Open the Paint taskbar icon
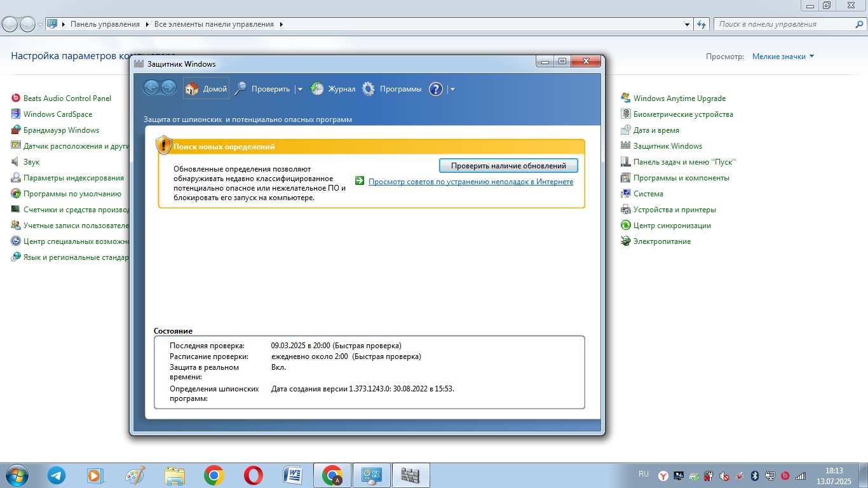Image resolution: width=868 pixels, height=488 pixels. click(135, 475)
